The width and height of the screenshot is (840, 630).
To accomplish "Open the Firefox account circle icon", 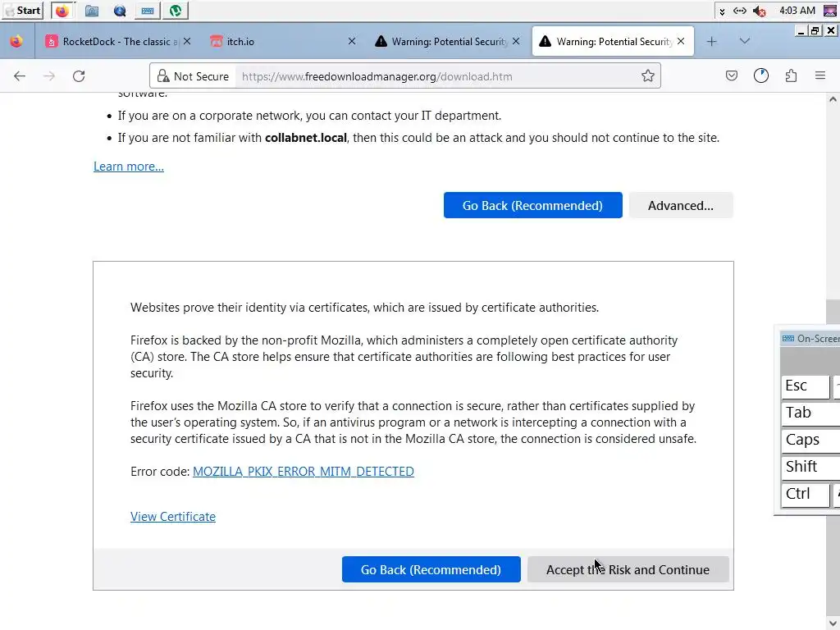I will coord(761,76).
